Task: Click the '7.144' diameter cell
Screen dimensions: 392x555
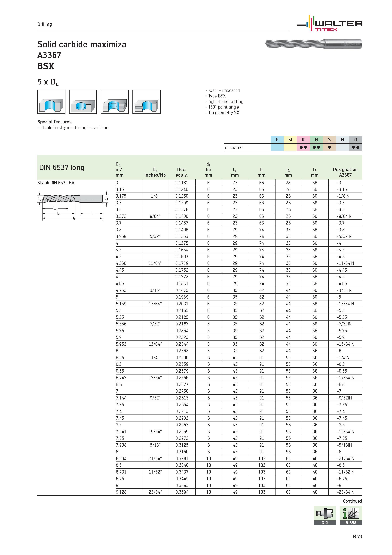Action: 121,398
